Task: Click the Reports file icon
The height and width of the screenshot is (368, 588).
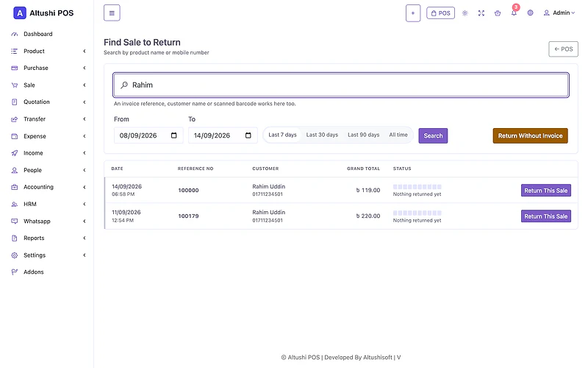Action: point(14,238)
